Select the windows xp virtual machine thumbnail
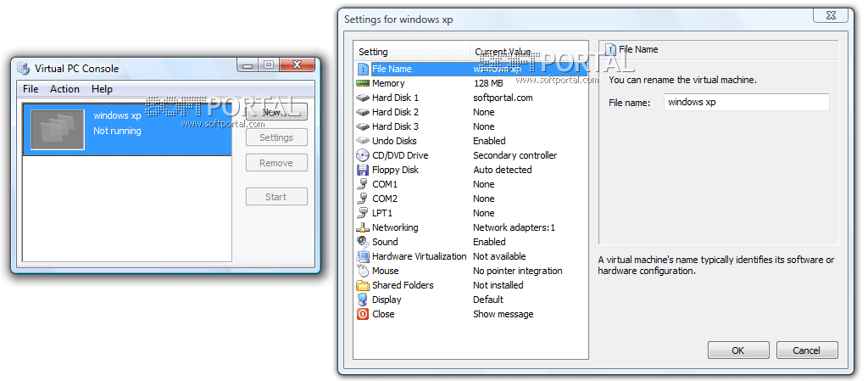The width and height of the screenshot is (868, 381). [58, 130]
